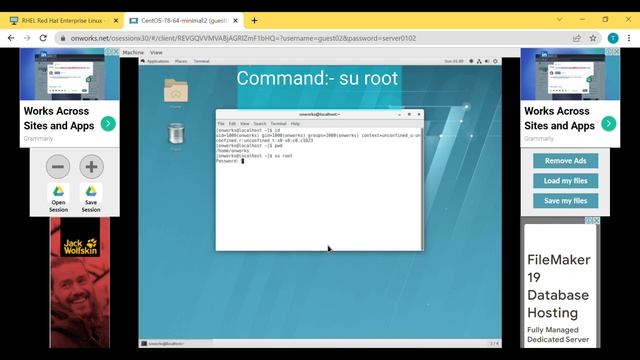640x360 pixels.
Task: Click the Remove Ads button
Action: (565, 161)
